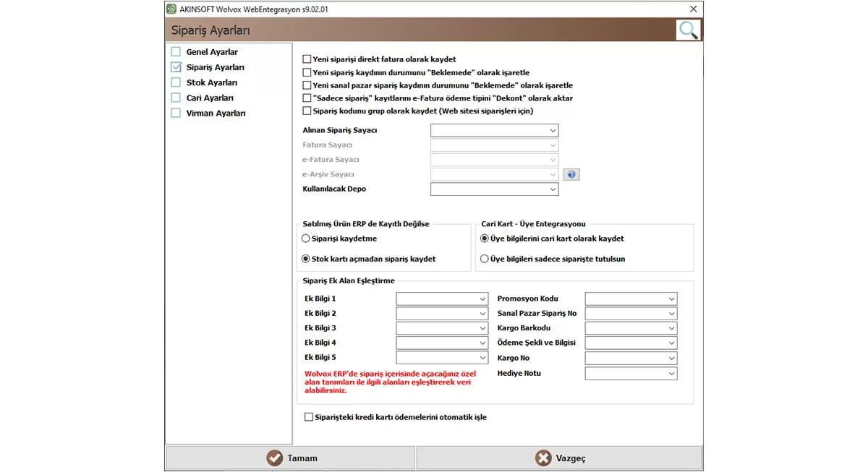868x472 pixels.
Task: Enable direct invoice saving for new orders
Action: [x=307, y=59]
